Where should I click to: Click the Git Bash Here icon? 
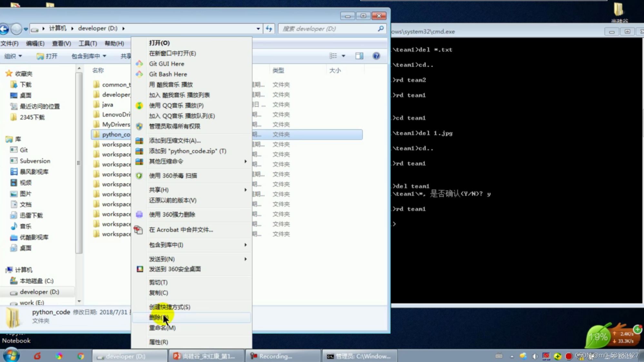(x=139, y=74)
